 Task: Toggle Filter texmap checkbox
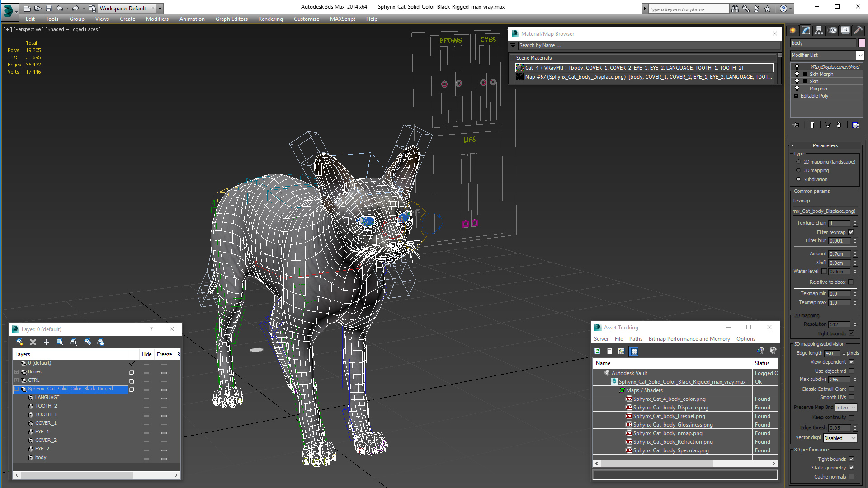coord(851,232)
